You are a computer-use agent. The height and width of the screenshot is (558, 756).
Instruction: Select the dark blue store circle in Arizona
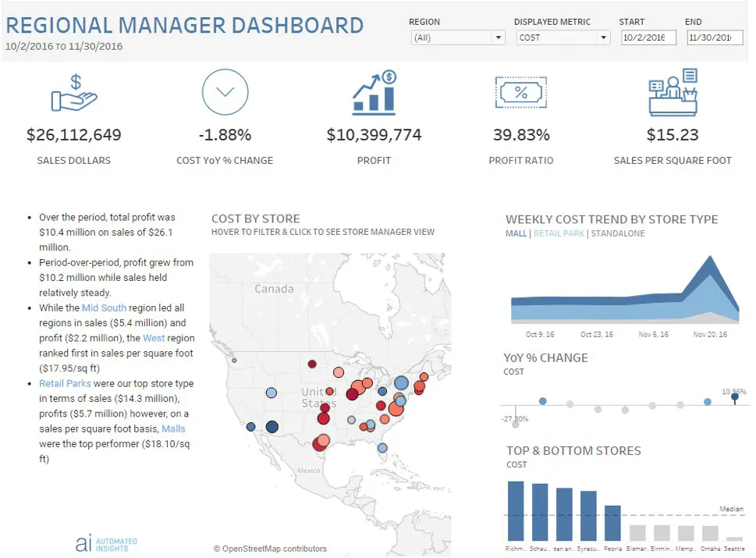(x=272, y=426)
